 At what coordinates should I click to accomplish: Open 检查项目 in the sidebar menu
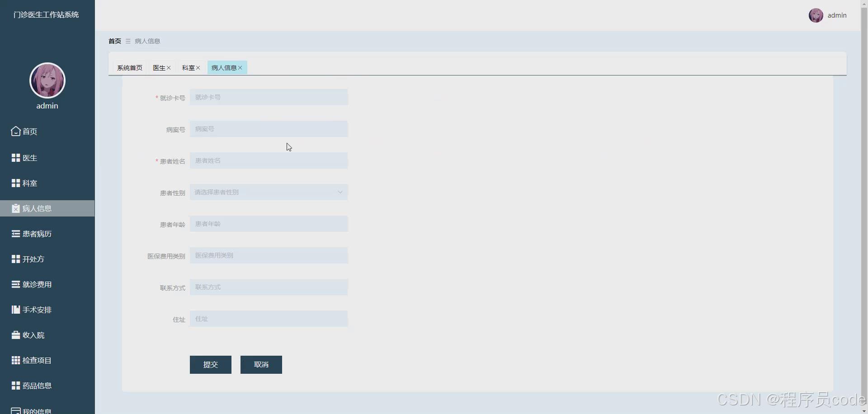[x=47, y=360]
